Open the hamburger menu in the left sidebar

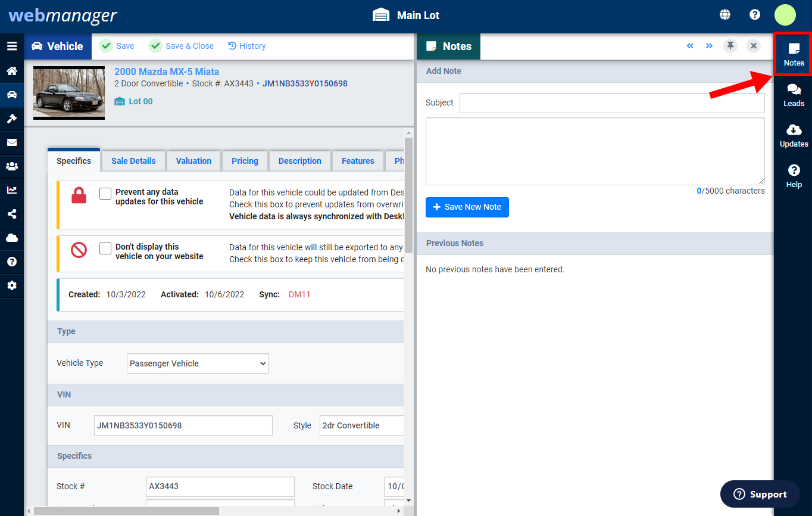pos(12,46)
